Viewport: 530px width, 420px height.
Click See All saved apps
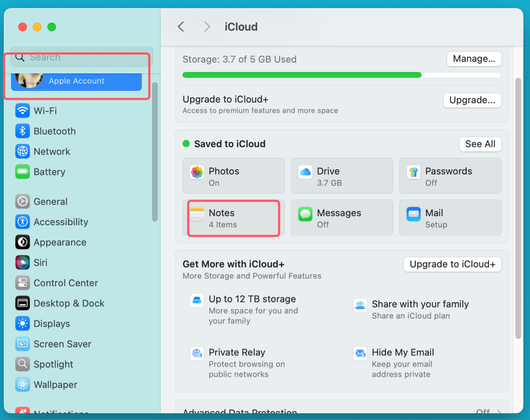[480, 144]
